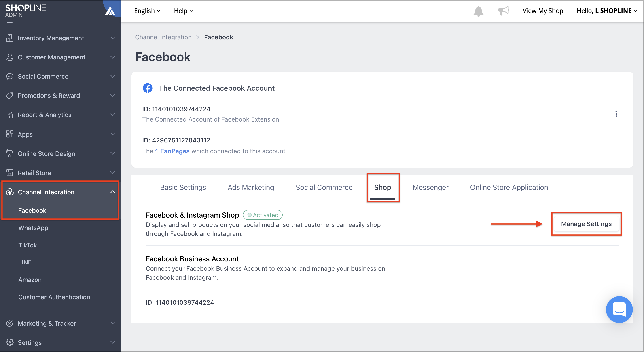The image size is (644, 352).
Task: Open the 1 FanPages link
Action: (172, 151)
